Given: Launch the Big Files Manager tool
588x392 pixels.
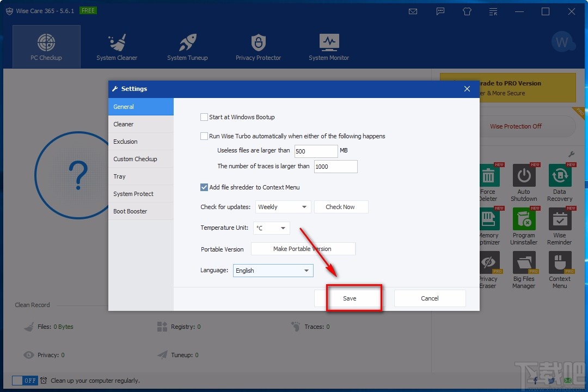Looking at the screenshot, I should click(x=524, y=269).
